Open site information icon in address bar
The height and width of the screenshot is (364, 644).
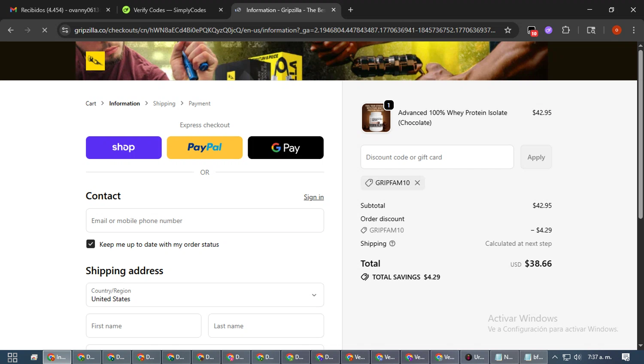tap(65, 30)
